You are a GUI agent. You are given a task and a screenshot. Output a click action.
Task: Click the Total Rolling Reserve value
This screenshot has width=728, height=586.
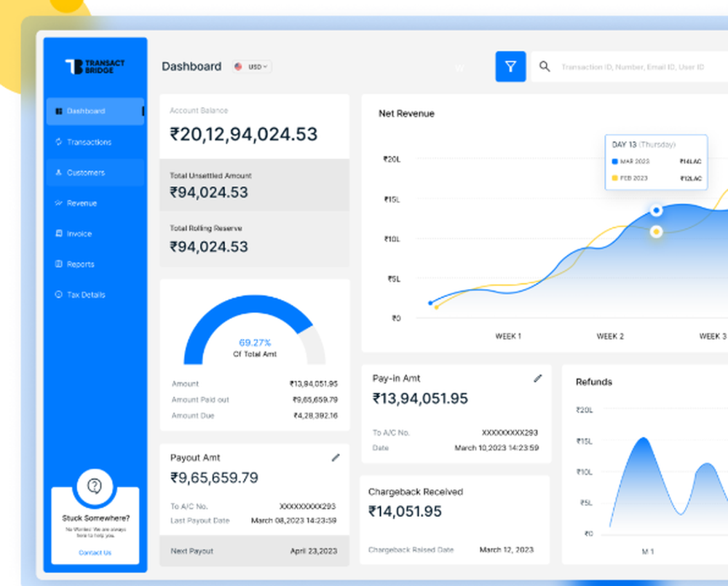tap(209, 247)
